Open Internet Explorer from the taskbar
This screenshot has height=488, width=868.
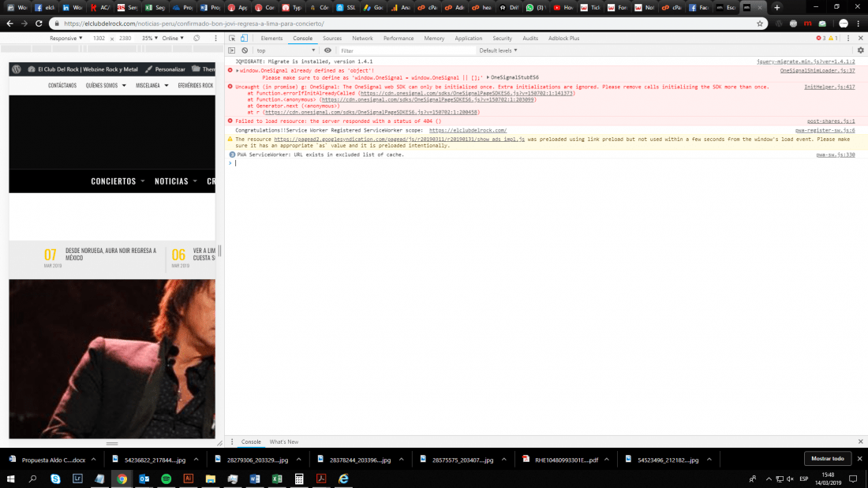tap(343, 479)
